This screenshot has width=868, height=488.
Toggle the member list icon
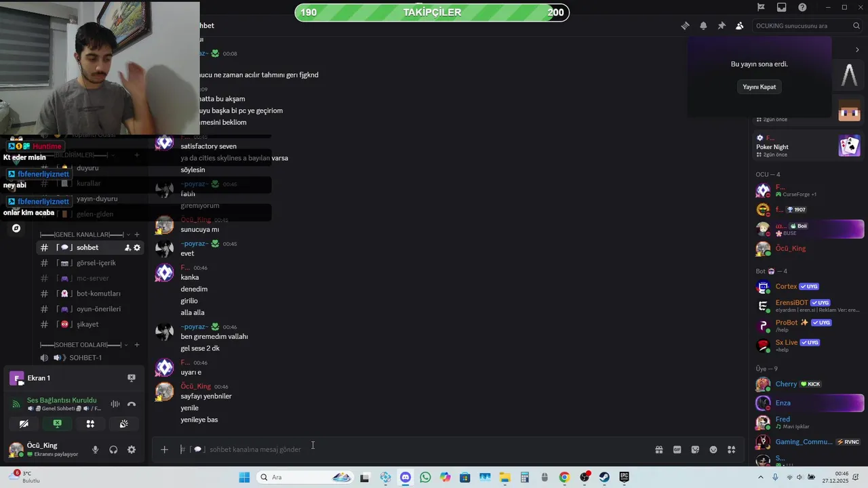coord(739,26)
